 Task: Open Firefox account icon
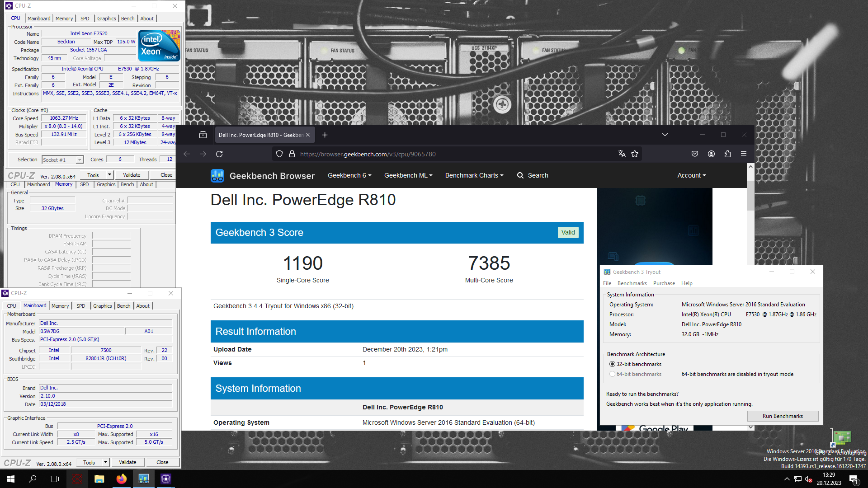pos(711,154)
